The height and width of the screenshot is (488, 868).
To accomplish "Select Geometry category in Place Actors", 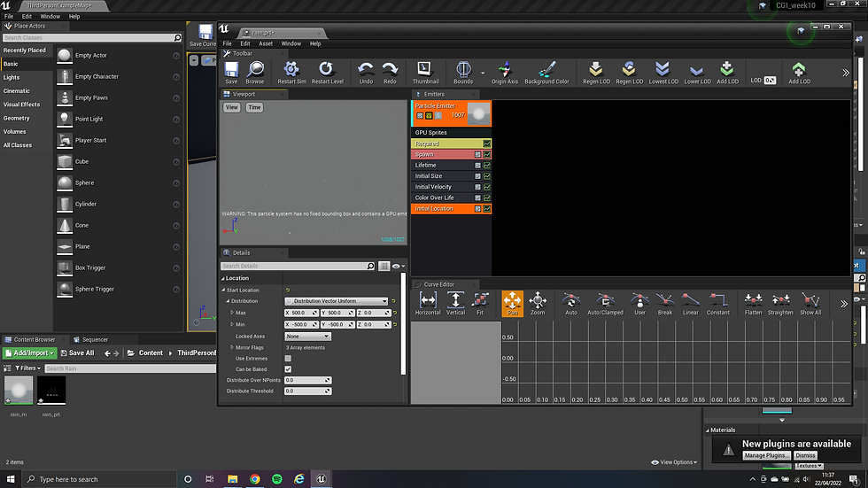I will click(17, 119).
